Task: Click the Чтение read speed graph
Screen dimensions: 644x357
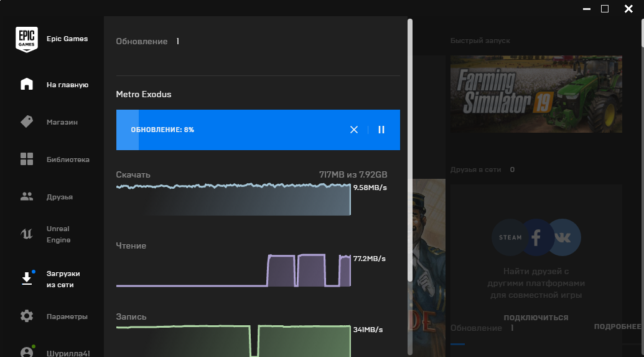Action: 233,270
